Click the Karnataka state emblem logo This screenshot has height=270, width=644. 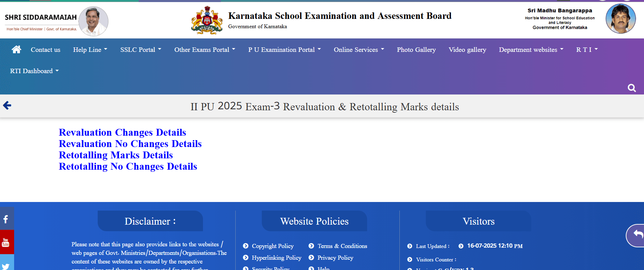[x=207, y=20]
